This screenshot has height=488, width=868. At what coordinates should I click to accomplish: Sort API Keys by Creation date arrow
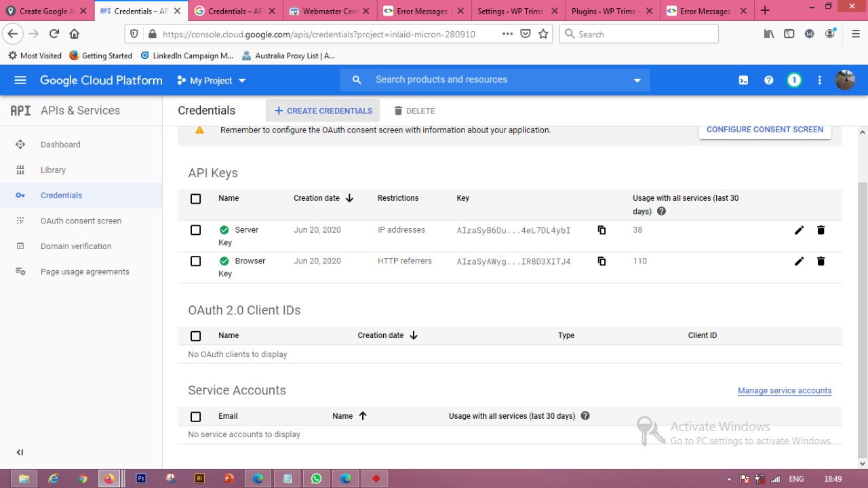[x=349, y=198]
